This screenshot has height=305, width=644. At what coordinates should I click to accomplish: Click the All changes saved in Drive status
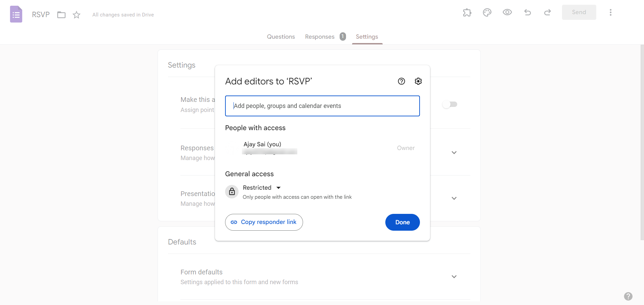click(x=123, y=15)
